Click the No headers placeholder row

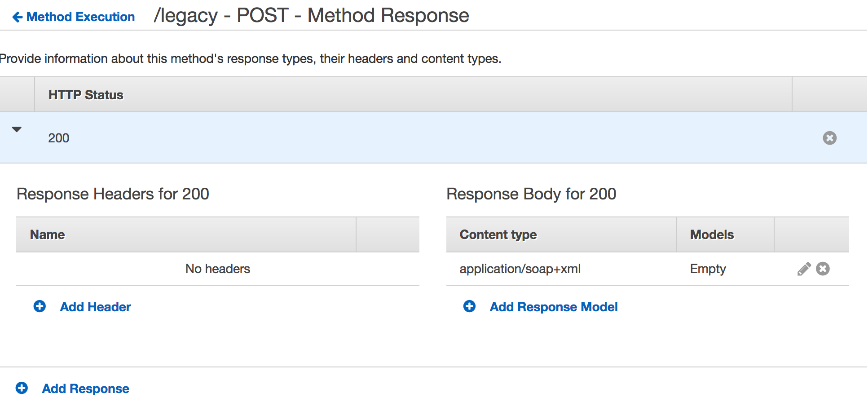pyautogui.click(x=218, y=269)
